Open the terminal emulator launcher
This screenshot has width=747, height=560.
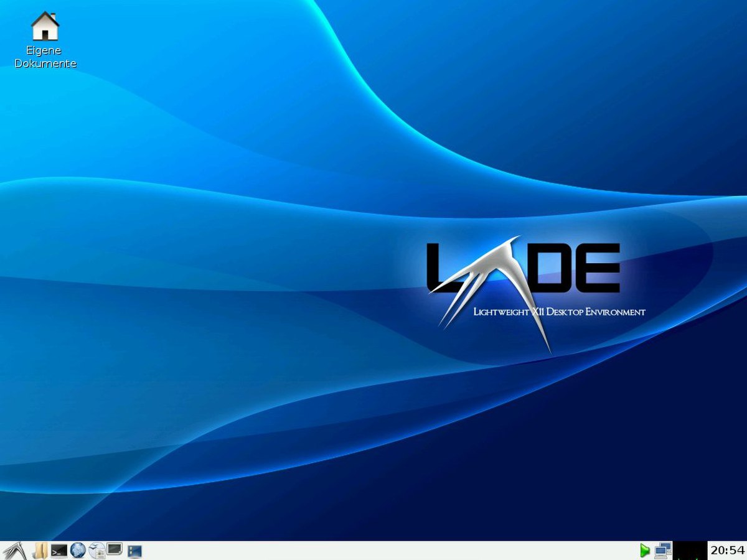click(59, 551)
